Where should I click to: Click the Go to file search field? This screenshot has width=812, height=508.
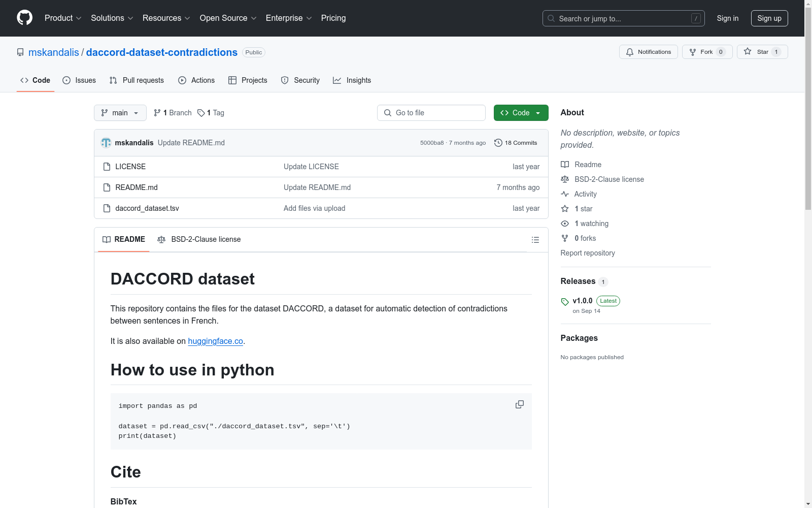pos(431,113)
